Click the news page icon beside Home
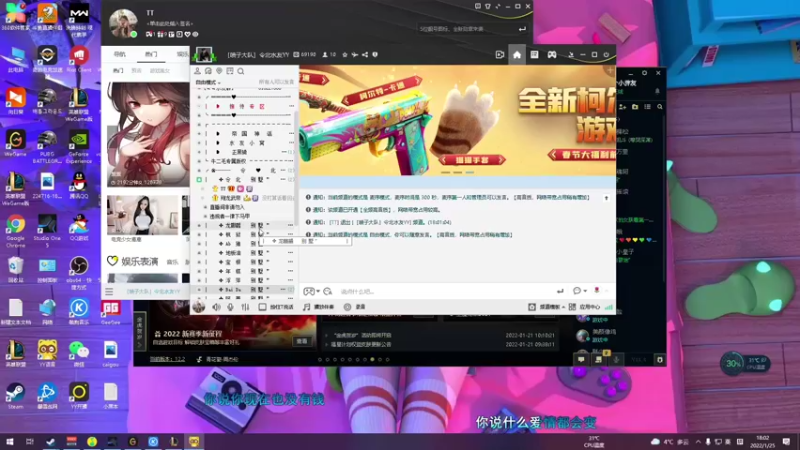 (534, 55)
